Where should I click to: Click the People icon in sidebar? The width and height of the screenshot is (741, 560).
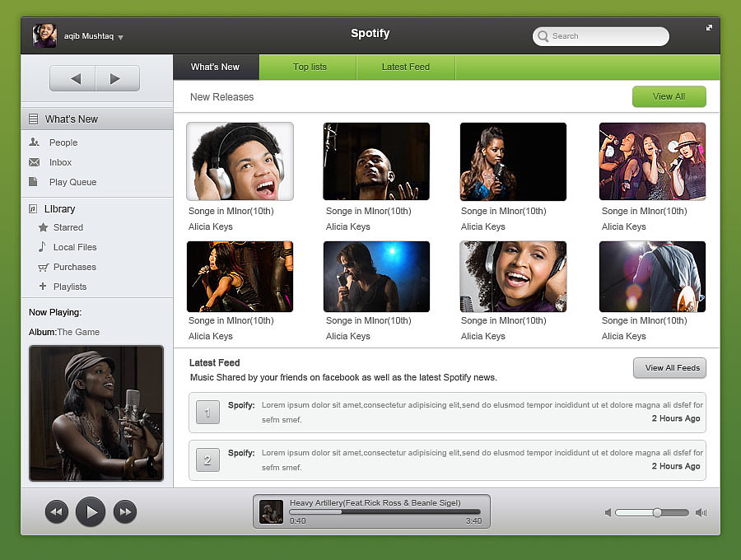34,142
